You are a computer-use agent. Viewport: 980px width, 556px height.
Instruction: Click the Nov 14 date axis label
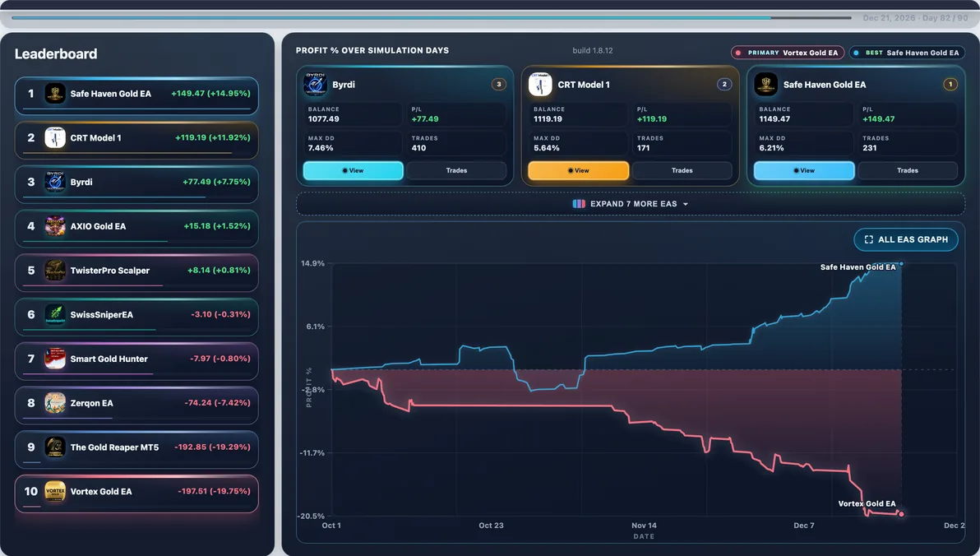click(x=644, y=526)
